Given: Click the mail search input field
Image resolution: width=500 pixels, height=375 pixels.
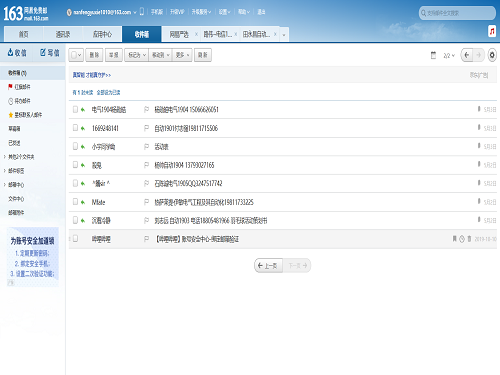Looking at the screenshot, I should point(457,13).
